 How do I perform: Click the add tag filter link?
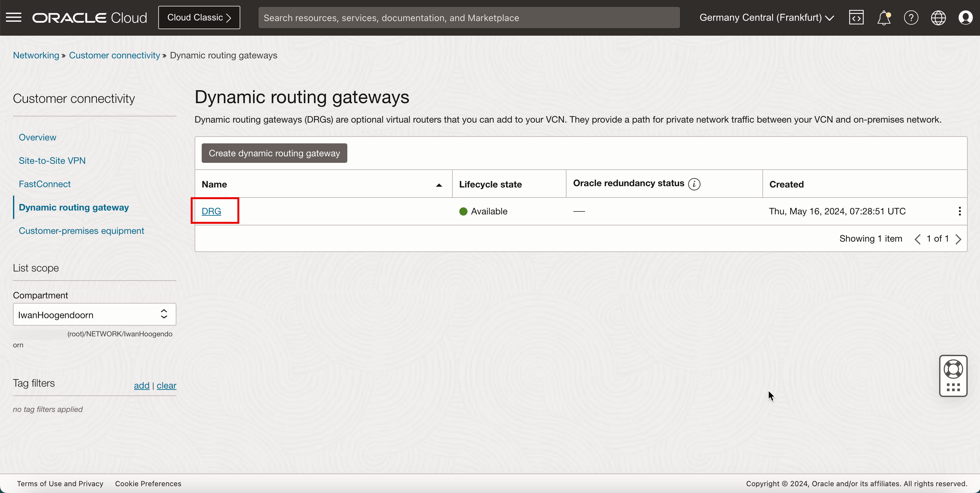(141, 385)
